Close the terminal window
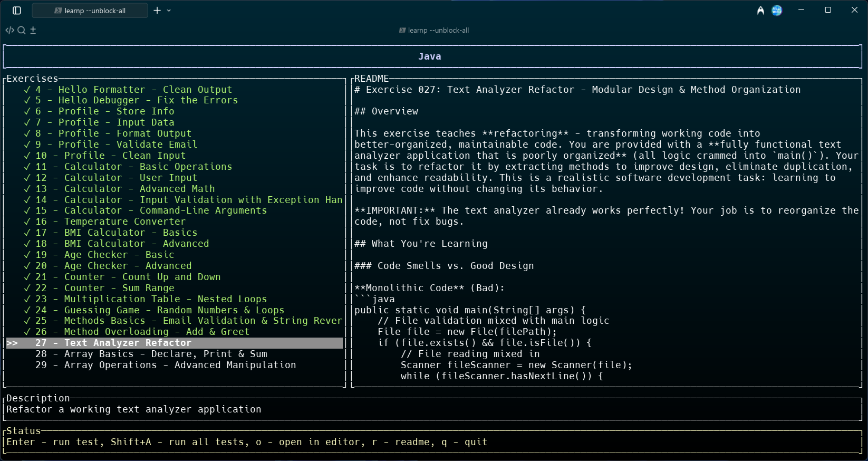 tap(854, 10)
